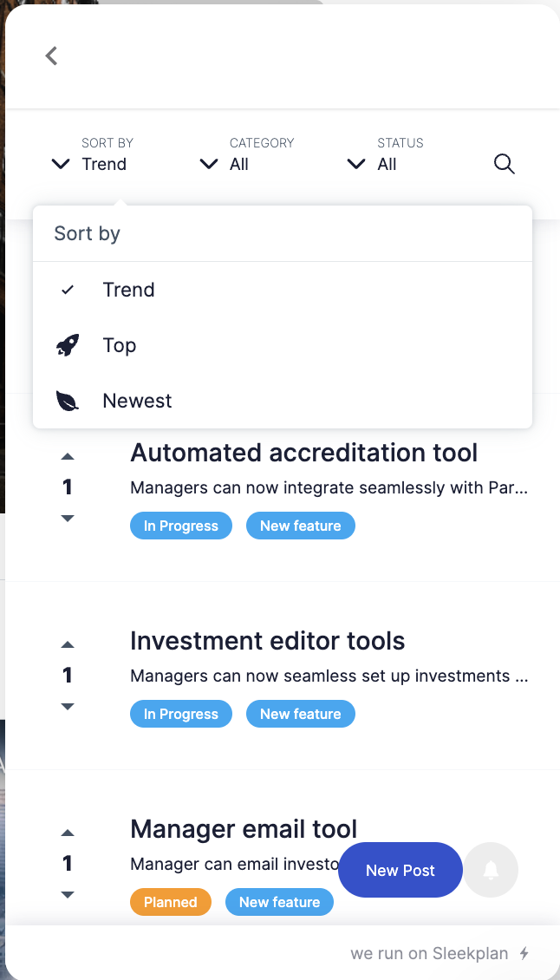Select the rocket icon for Top

[x=68, y=345]
